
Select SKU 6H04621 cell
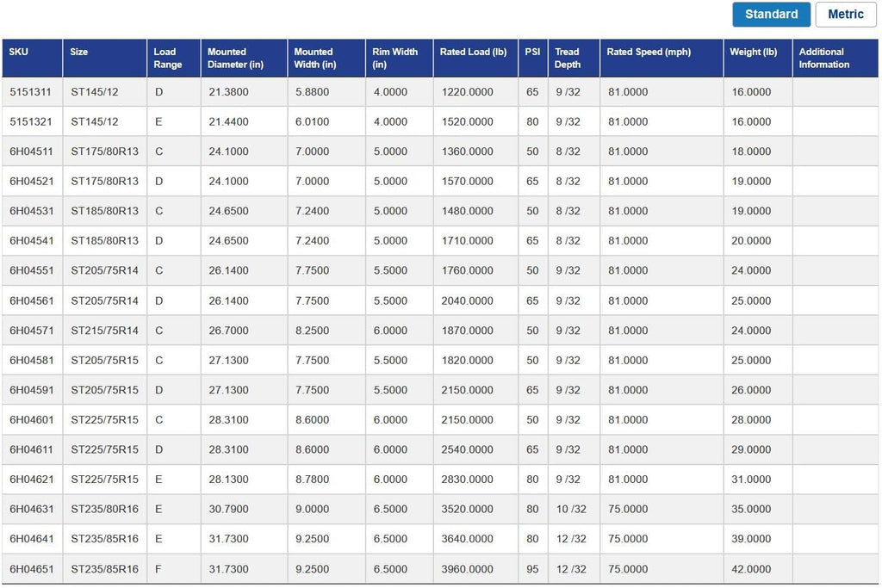click(32, 480)
